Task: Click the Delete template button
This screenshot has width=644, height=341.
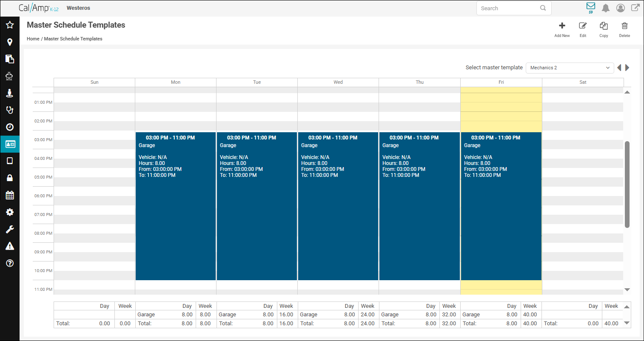Action: coord(624,30)
